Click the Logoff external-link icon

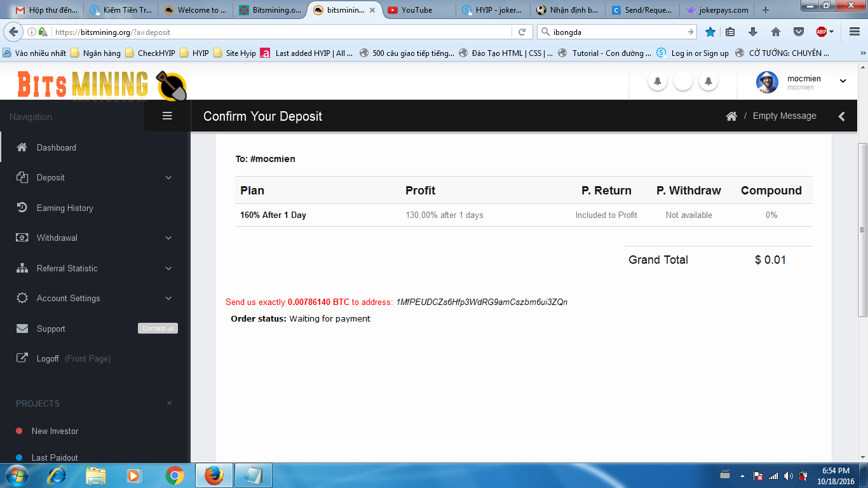[x=22, y=358]
